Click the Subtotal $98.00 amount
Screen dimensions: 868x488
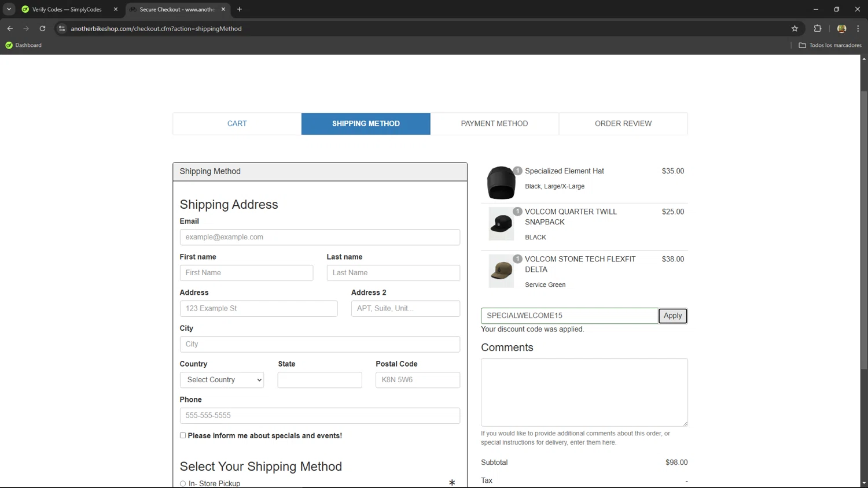tap(676, 463)
